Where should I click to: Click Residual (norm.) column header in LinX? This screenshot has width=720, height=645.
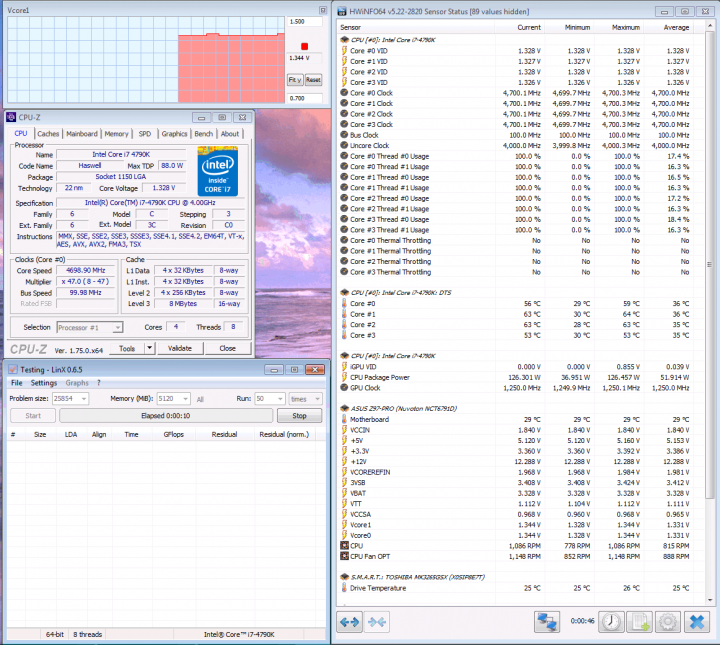pos(284,434)
